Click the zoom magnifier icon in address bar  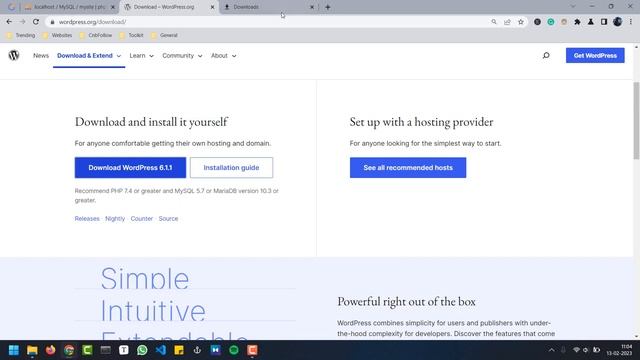[494, 22]
